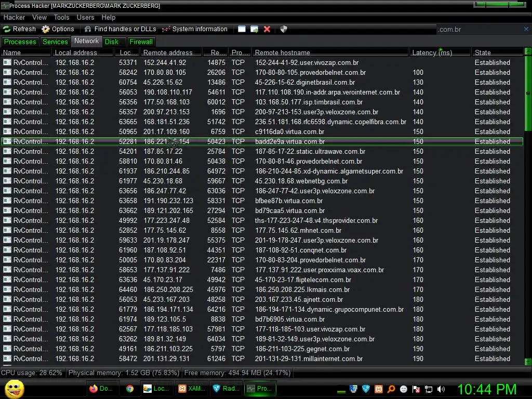Open Find handles or DLLs
Viewport: 532px width, 399px height.
[x=121, y=29]
